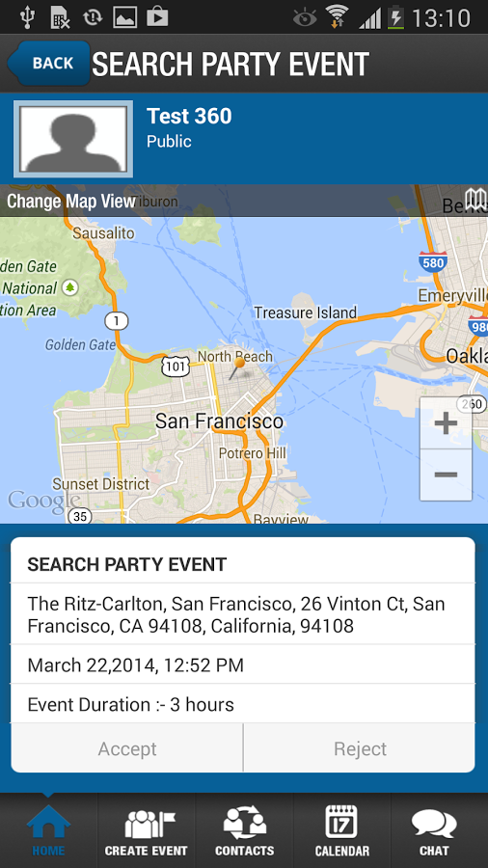The width and height of the screenshot is (488, 868).
Task: Accept the search party event
Action: coord(126,748)
